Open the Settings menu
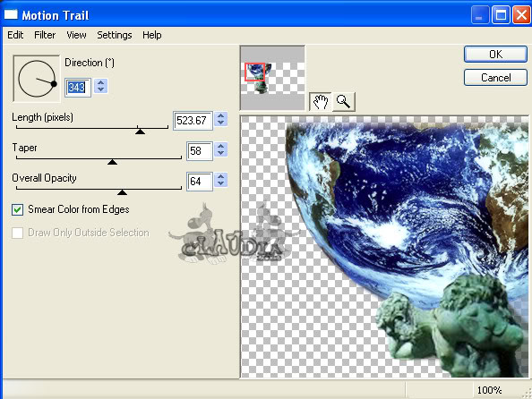Image resolution: width=532 pixels, height=399 pixels. 115,35
